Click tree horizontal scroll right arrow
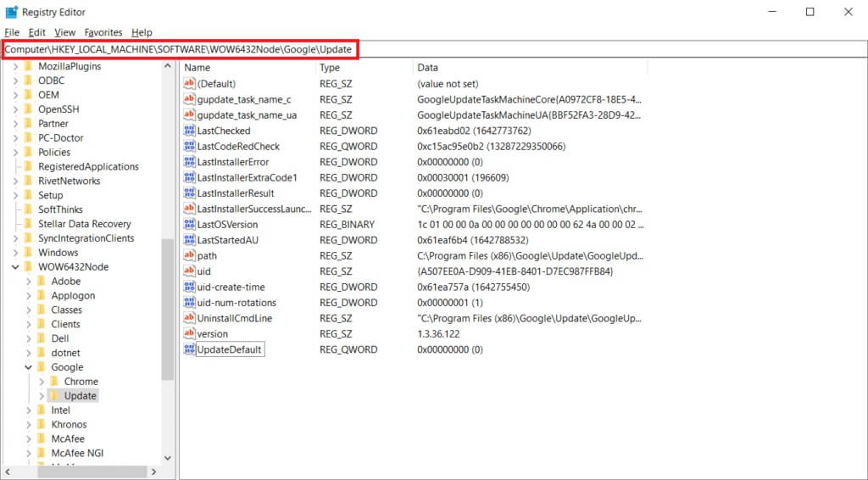The height and width of the screenshot is (480, 868). click(154, 472)
